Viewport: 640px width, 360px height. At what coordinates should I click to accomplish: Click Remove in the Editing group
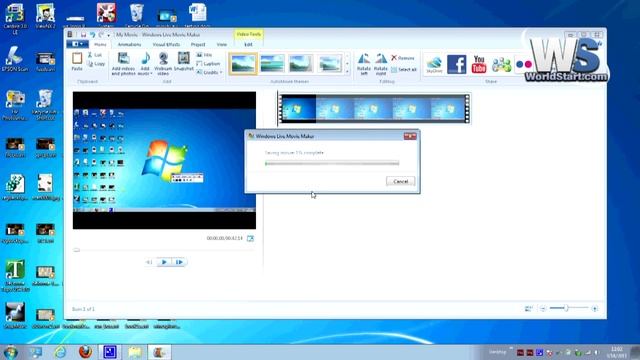402,58
